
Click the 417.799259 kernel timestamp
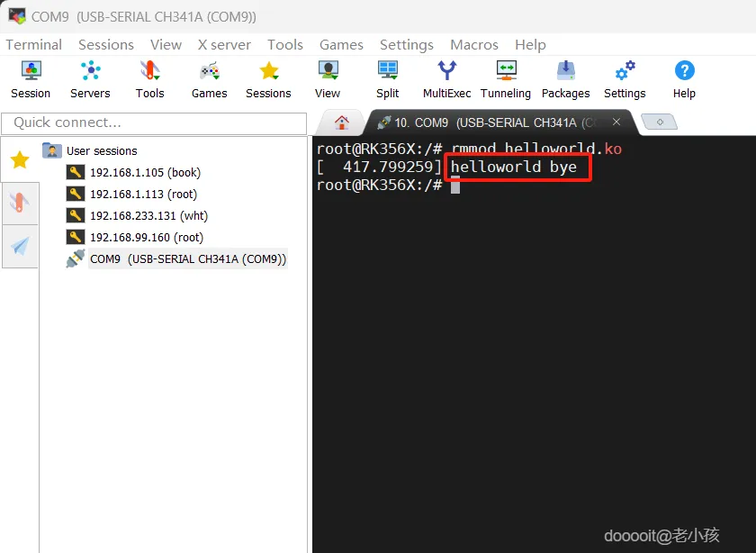388,167
